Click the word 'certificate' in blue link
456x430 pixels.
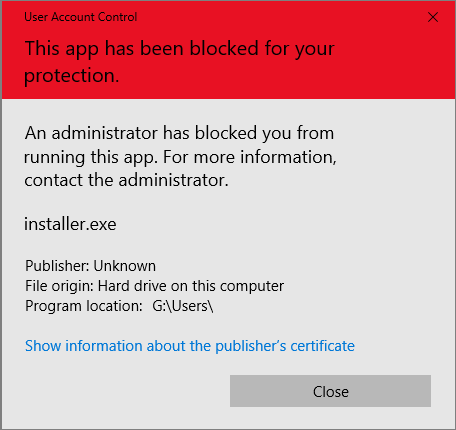322,346
